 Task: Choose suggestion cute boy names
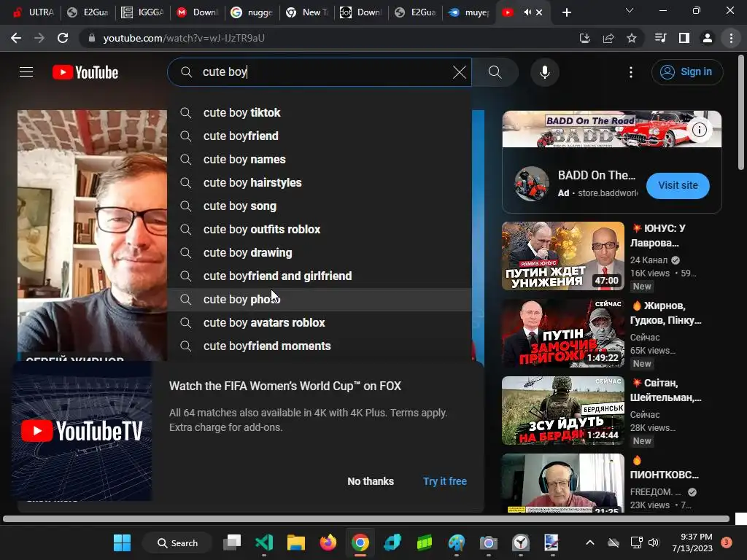pos(320,160)
